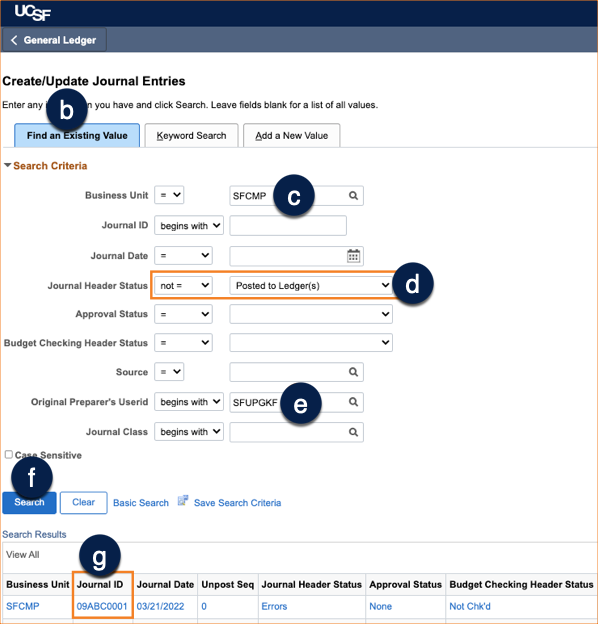This screenshot has height=624, width=598.
Task: Click the Journal ID input field
Action: pos(288,226)
